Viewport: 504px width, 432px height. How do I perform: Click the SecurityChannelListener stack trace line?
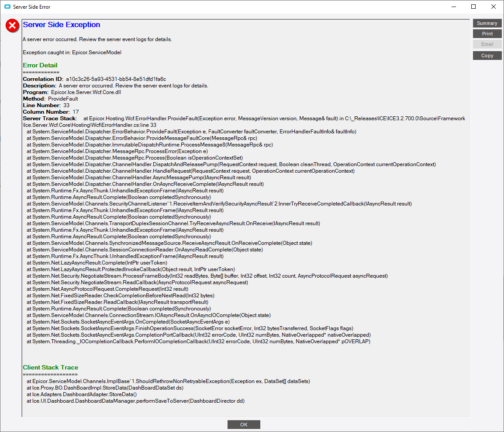coord(219,204)
